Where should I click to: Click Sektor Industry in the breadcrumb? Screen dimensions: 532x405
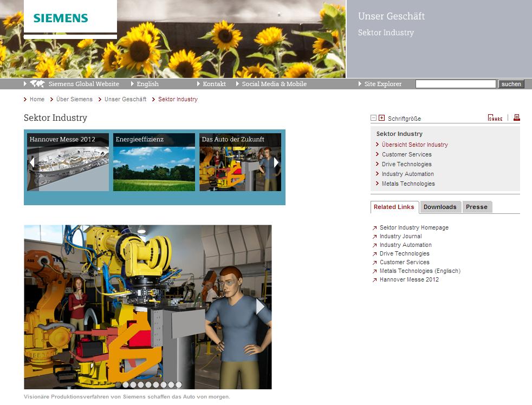click(x=178, y=99)
